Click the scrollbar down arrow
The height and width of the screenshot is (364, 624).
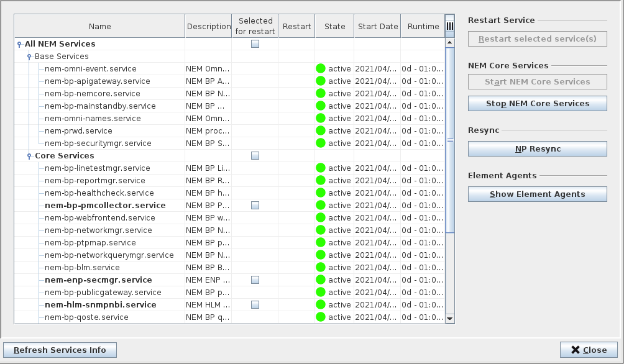[x=450, y=319]
